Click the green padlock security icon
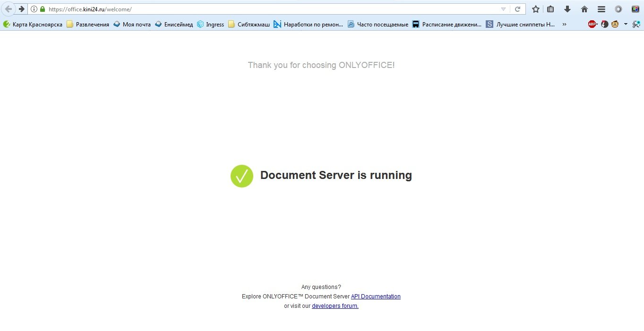Screen dimensions: 644x331 coord(43,9)
